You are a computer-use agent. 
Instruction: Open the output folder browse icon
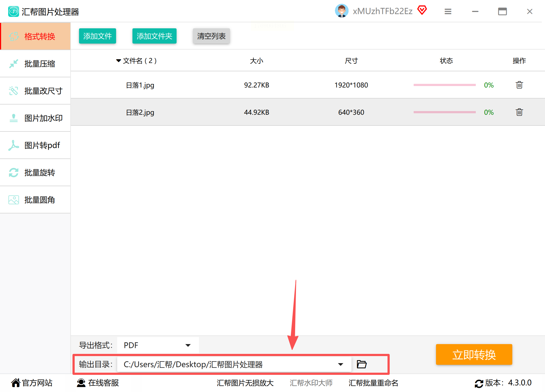[x=362, y=364]
